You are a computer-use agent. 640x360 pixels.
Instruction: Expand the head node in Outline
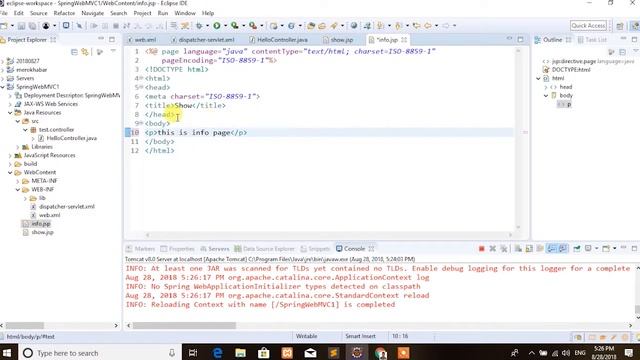click(x=546, y=87)
